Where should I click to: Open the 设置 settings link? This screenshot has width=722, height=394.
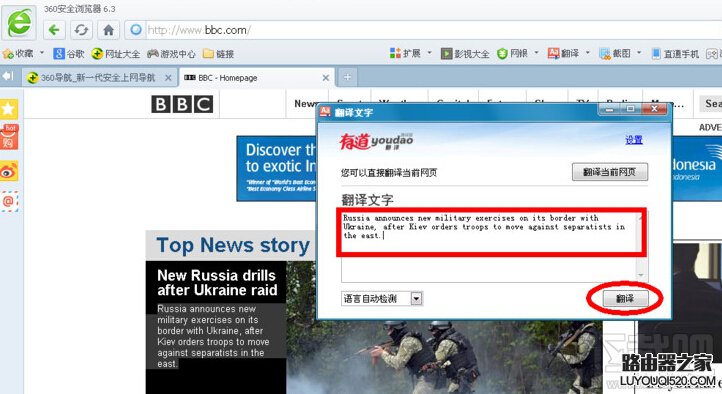point(634,140)
